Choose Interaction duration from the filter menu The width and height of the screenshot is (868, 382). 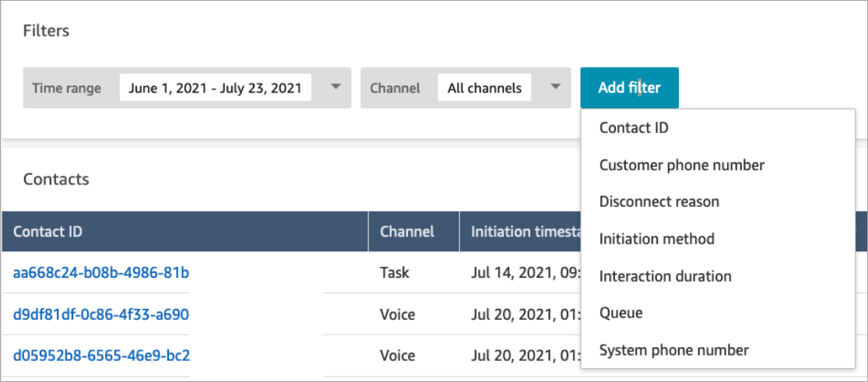click(665, 276)
